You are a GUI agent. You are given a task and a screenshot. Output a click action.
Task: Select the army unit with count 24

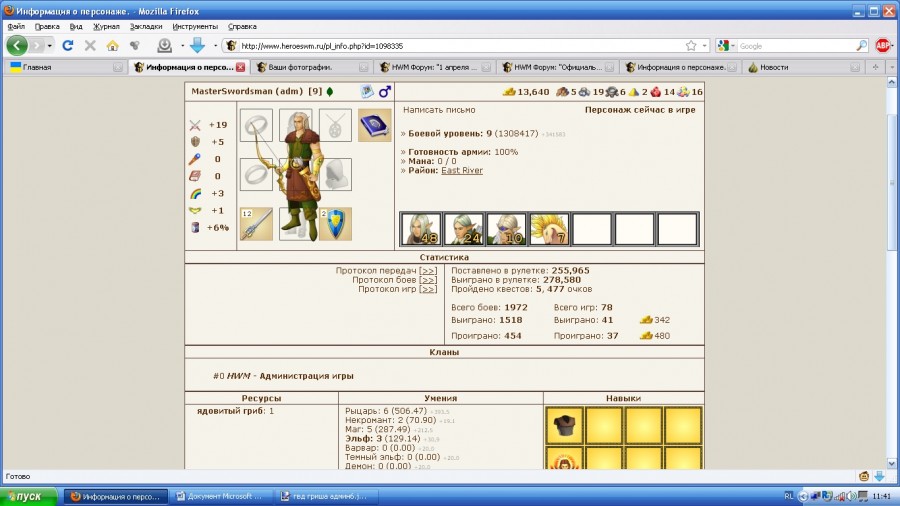click(464, 229)
